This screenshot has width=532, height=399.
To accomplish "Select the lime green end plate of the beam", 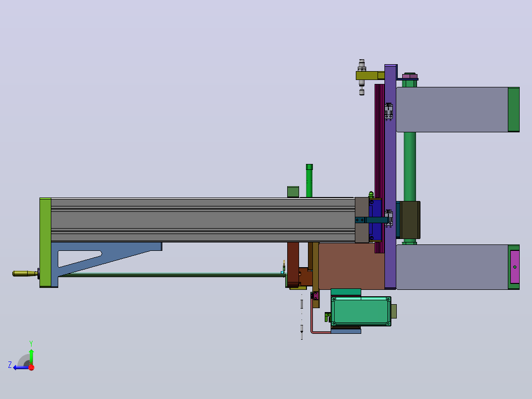I will pyautogui.click(x=45, y=242).
